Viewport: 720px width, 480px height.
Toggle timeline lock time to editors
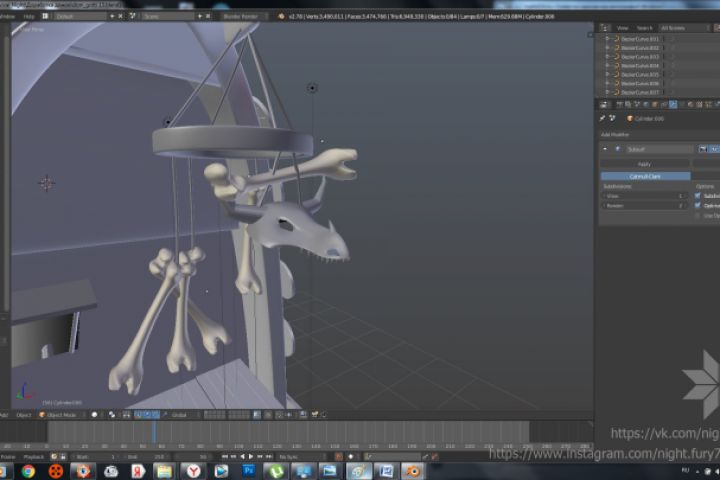[x=63, y=457]
